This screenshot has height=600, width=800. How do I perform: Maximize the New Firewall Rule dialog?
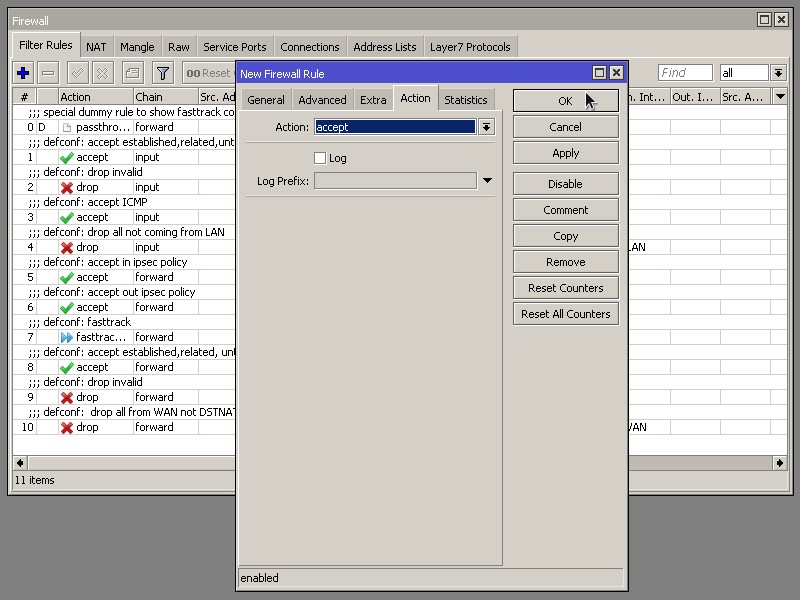(x=599, y=73)
